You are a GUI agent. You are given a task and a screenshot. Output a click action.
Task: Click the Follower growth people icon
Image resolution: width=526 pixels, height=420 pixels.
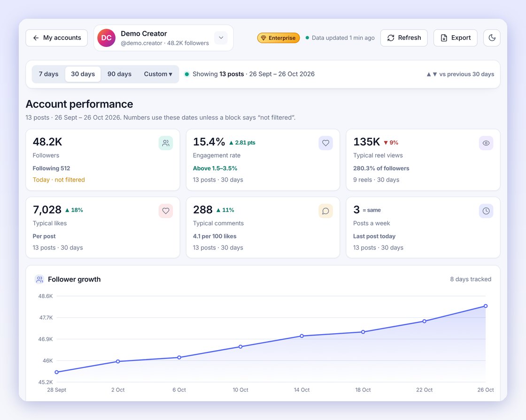point(39,279)
